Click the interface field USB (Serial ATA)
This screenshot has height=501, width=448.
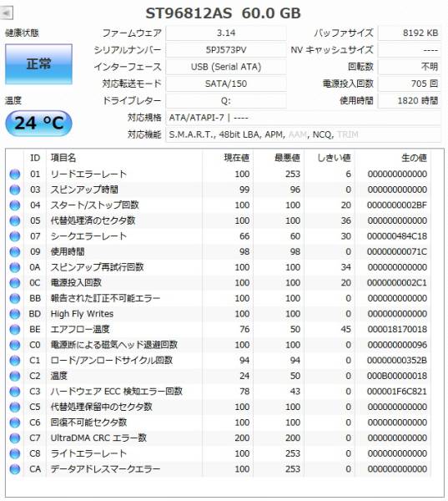(226, 67)
